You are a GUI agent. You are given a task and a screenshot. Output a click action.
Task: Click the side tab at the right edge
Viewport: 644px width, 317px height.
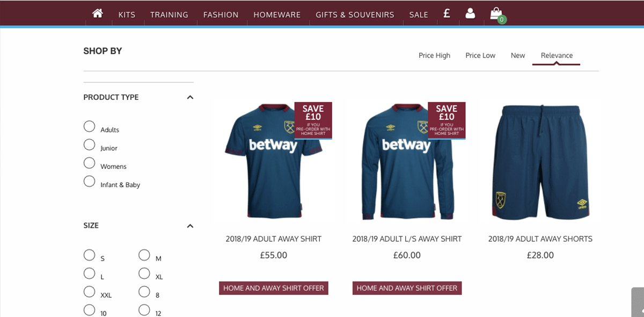(638, 302)
